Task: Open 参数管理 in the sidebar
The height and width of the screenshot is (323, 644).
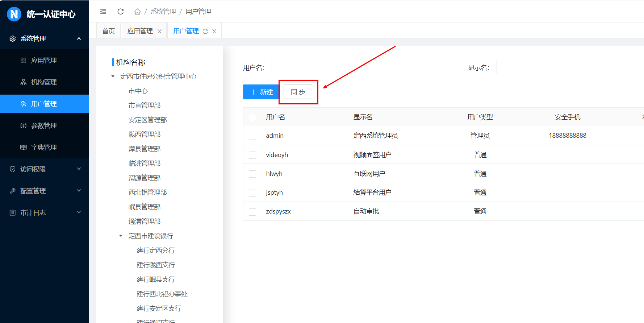Action: pyautogui.click(x=44, y=125)
